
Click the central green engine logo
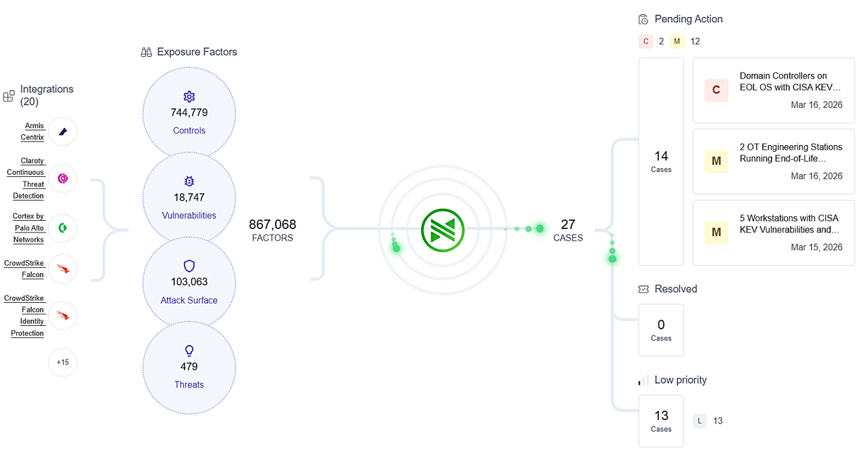pyautogui.click(x=442, y=229)
